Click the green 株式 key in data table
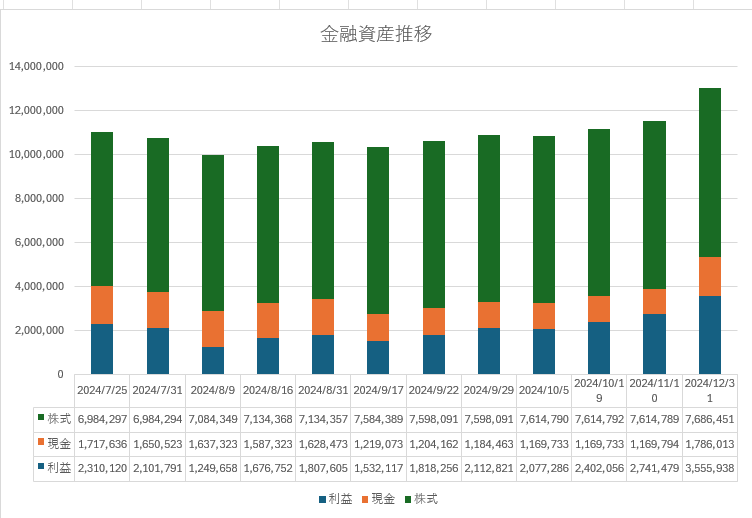This screenshot has height=518, width=752. [40, 417]
